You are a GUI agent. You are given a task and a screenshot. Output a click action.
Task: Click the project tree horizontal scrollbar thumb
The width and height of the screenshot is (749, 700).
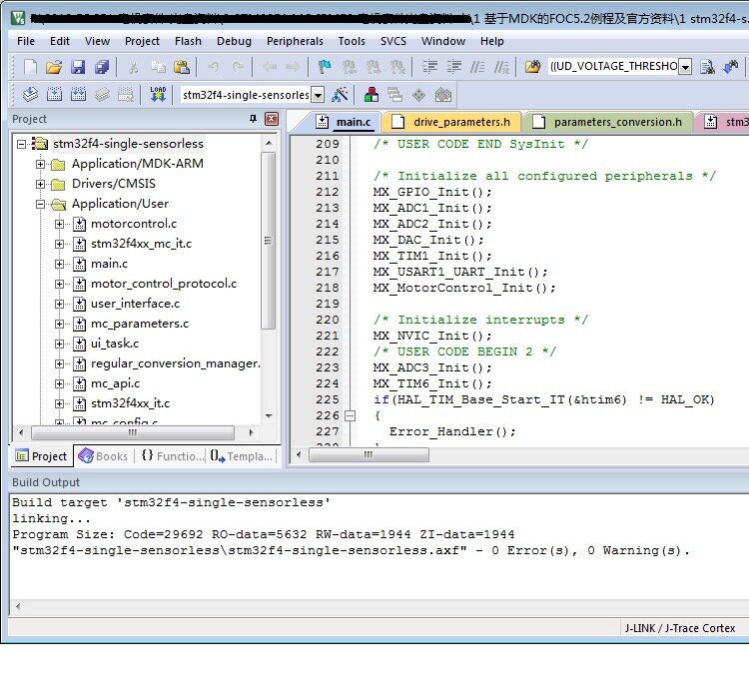[132, 433]
